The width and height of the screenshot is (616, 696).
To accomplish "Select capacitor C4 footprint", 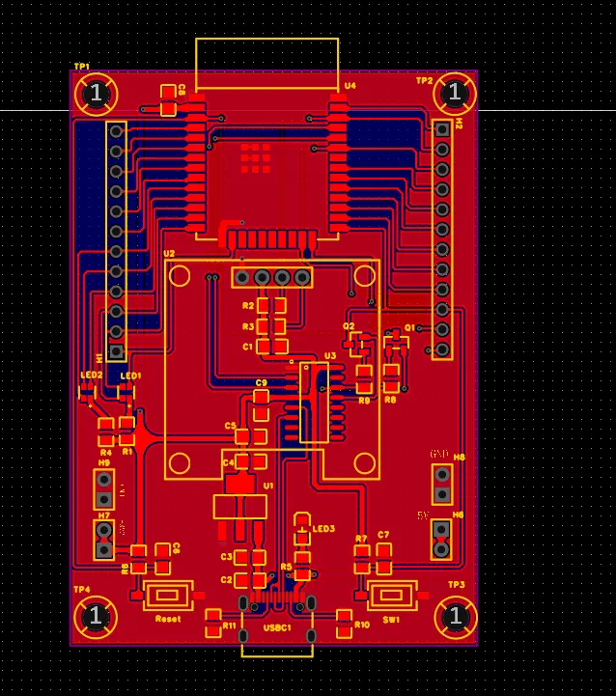I will pyautogui.click(x=251, y=461).
